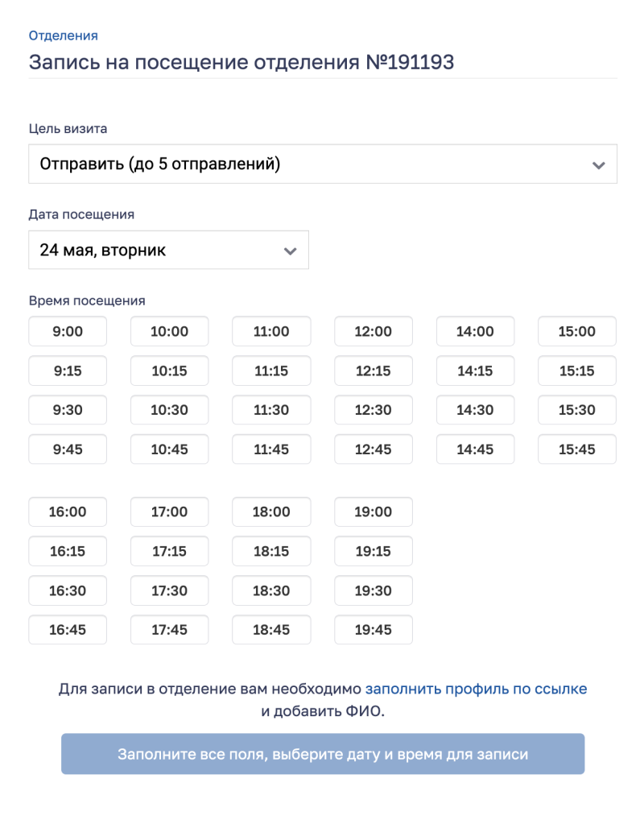644x816 pixels.
Task: Choose the 16:30 time slot
Action: (68, 590)
